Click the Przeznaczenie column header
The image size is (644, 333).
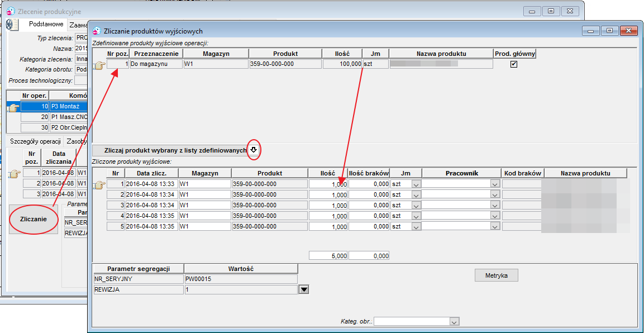click(x=156, y=54)
